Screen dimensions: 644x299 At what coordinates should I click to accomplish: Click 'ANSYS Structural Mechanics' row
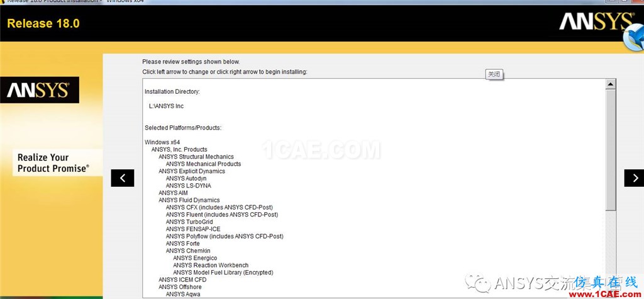tap(196, 157)
